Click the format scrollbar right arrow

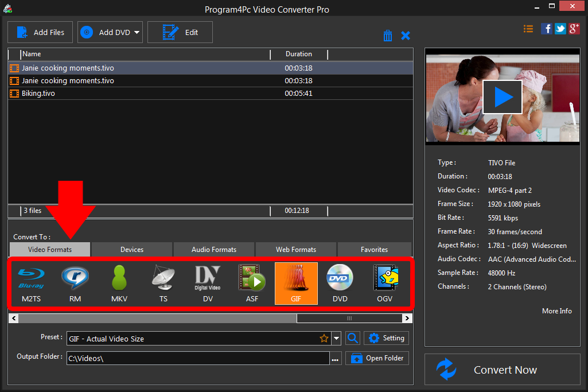pos(407,319)
